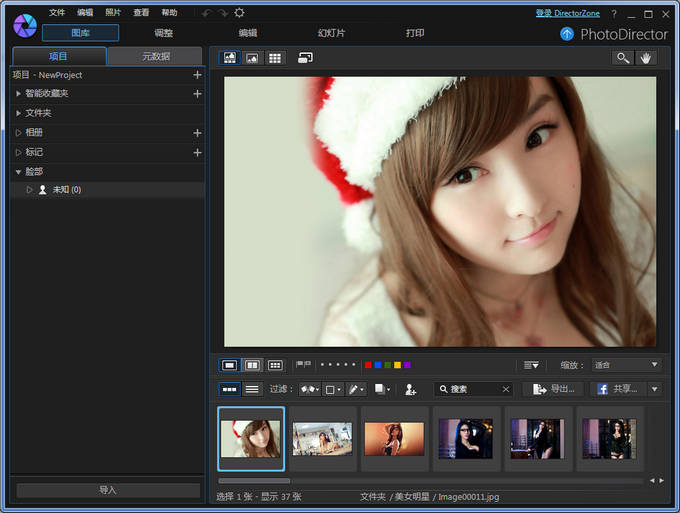
Task: Switch to grid thumbnail view mode
Action: [274, 58]
